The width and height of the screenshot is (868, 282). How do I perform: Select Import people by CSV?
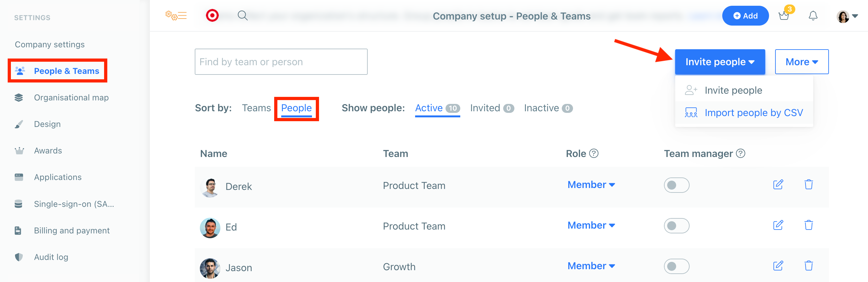754,113
